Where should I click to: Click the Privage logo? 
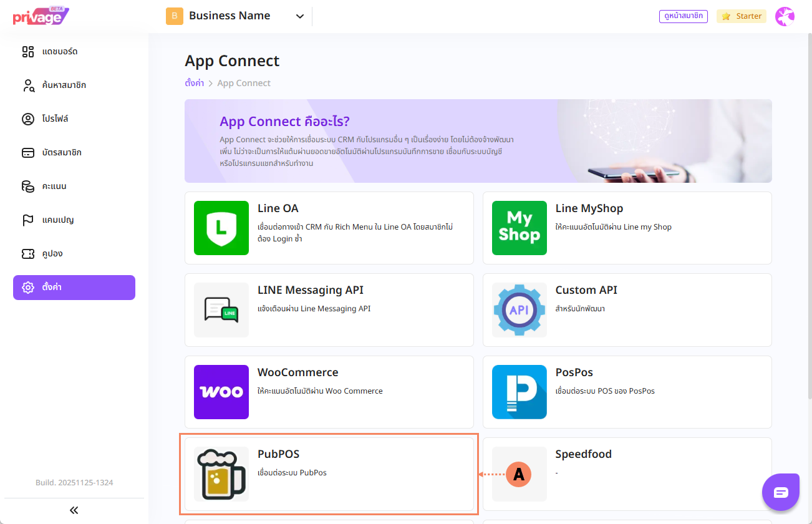click(41, 16)
